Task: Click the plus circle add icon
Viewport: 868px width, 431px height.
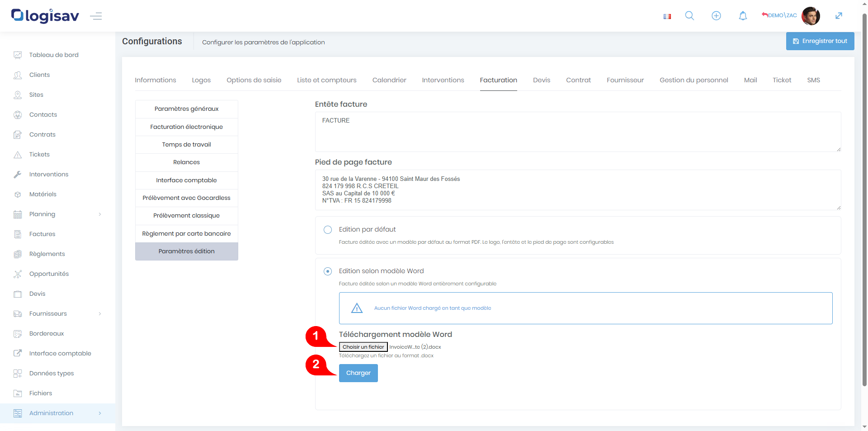Action: point(716,16)
